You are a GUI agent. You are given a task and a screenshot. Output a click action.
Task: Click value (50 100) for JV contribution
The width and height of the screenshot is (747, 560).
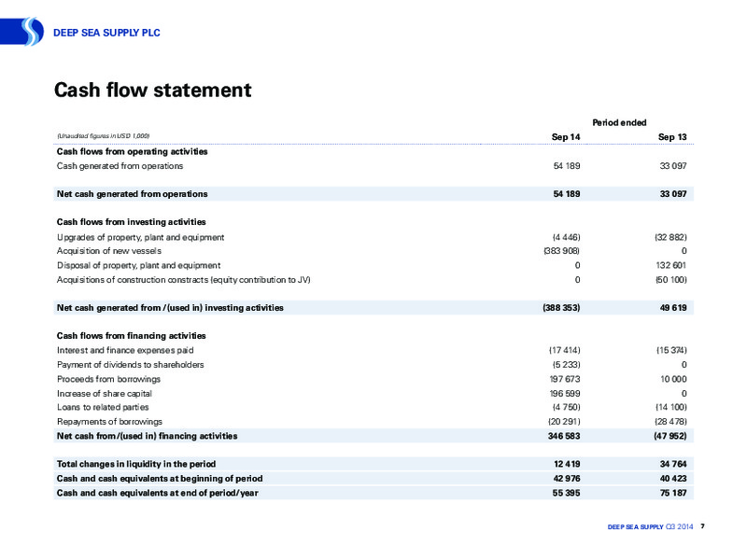pyautogui.click(x=671, y=279)
